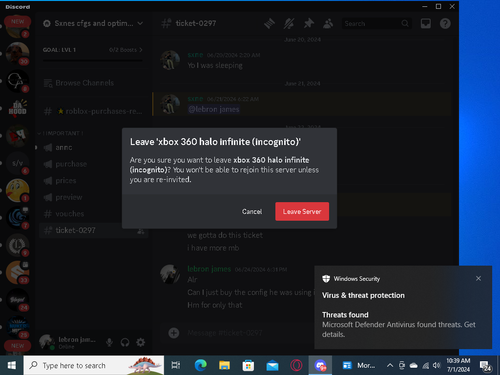Open the server boosts goal chevron
This screenshot has height=375, width=500.
(x=141, y=50)
